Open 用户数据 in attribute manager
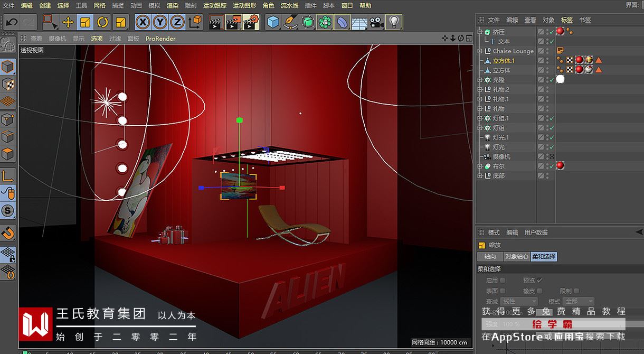Screen dimensions: 644x354 [x=536, y=232]
